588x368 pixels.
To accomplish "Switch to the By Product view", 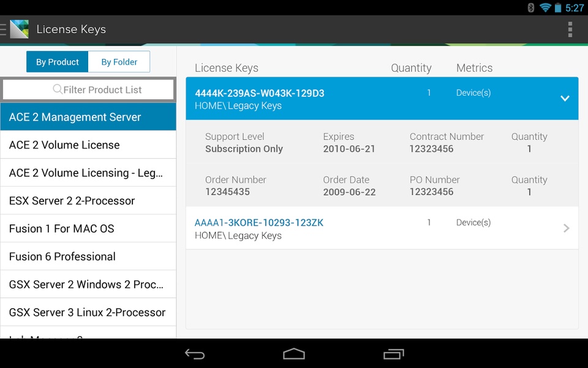I will click(x=58, y=61).
